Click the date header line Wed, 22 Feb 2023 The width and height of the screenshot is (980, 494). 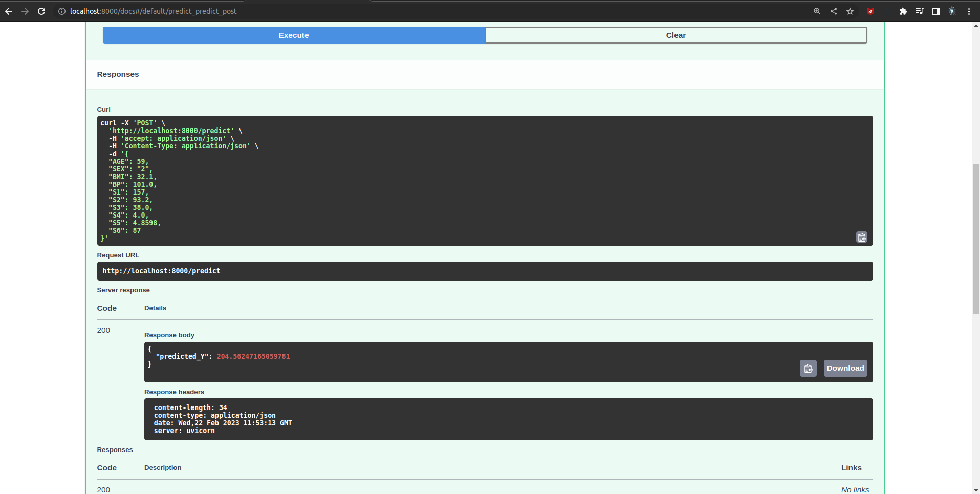[x=223, y=423]
